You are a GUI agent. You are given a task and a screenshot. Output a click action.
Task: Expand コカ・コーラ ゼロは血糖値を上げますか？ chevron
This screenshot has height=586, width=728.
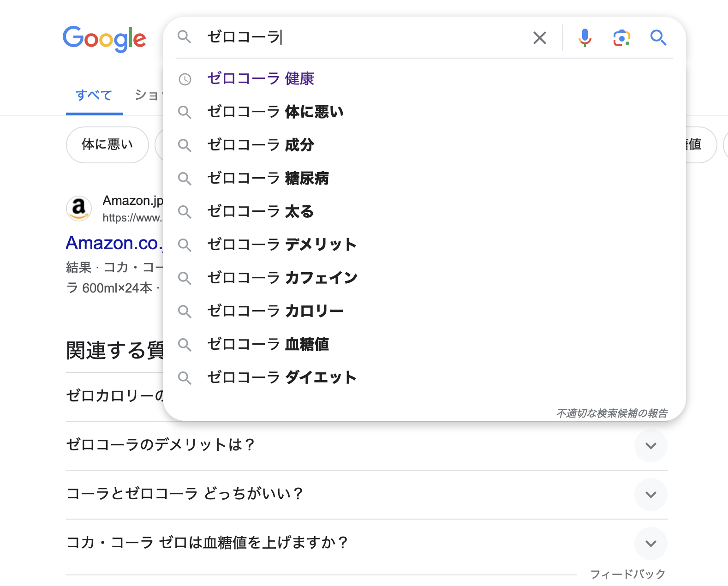coord(650,544)
